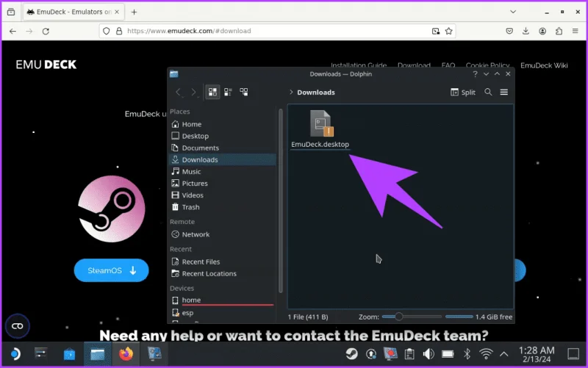The height and width of the screenshot is (368, 588).
Task: Open Firefox view recent browsing icon
Action: pyautogui.click(x=11, y=12)
